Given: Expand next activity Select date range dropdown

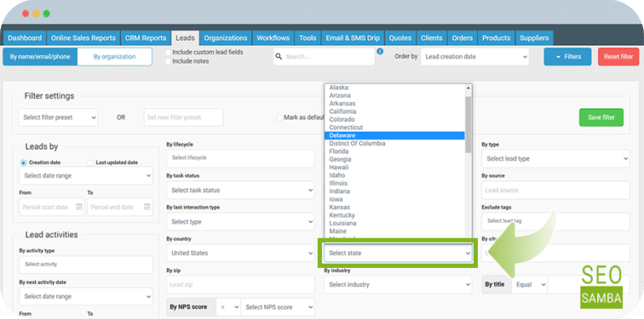Looking at the screenshot, I should 86,296.
